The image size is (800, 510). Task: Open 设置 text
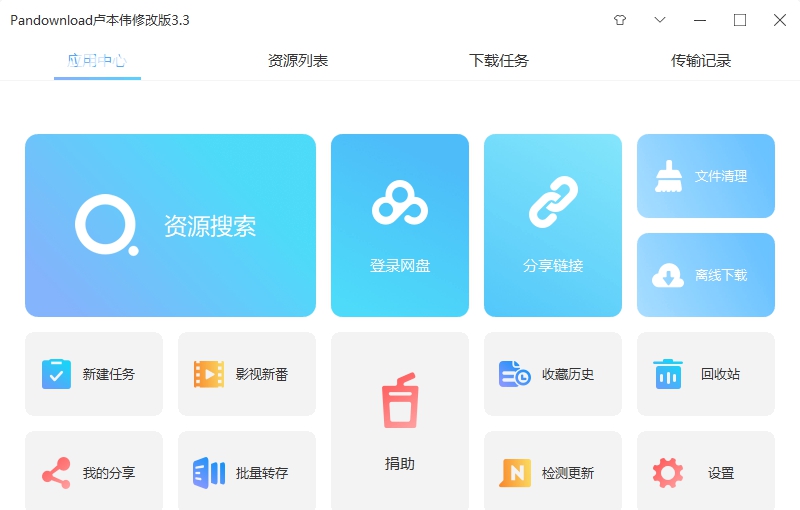(721, 473)
